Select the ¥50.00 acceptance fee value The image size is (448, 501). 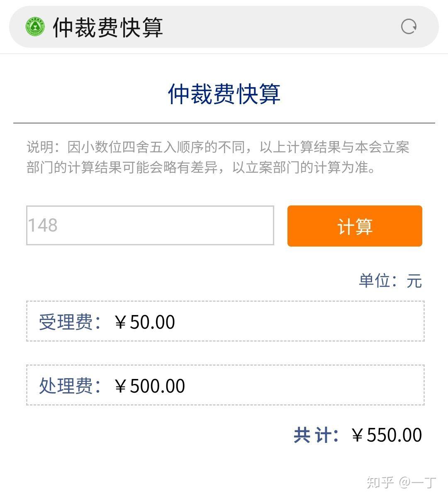(x=144, y=322)
